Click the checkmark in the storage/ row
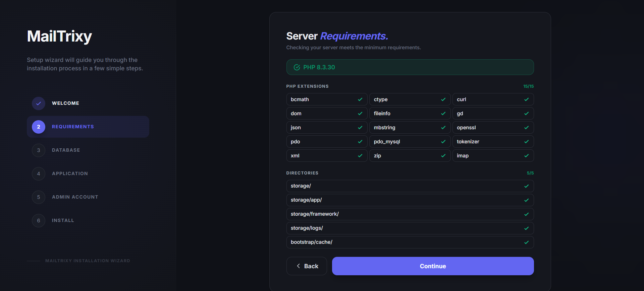The width and height of the screenshot is (644, 291). [x=527, y=186]
